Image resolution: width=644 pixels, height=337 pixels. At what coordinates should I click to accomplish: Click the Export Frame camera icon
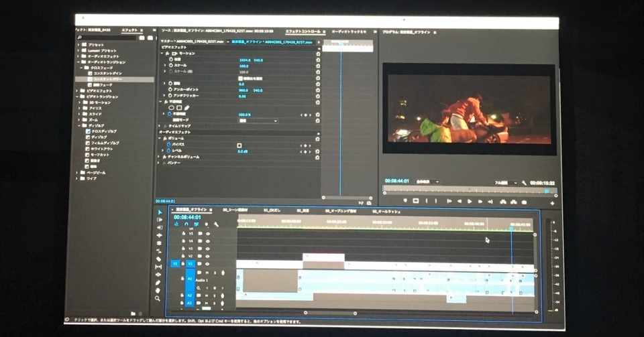point(524,202)
